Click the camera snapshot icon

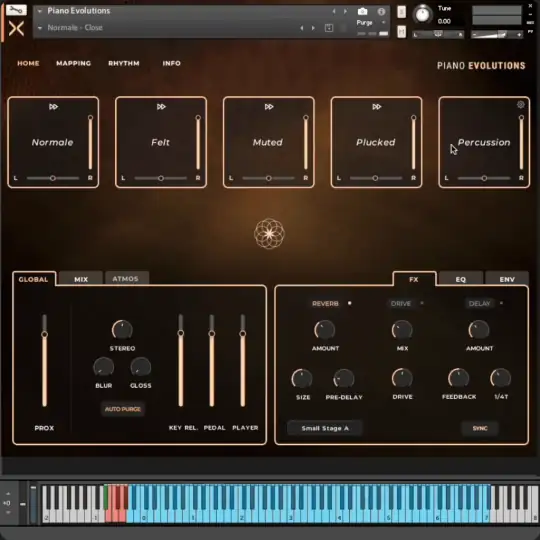tap(362, 12)
